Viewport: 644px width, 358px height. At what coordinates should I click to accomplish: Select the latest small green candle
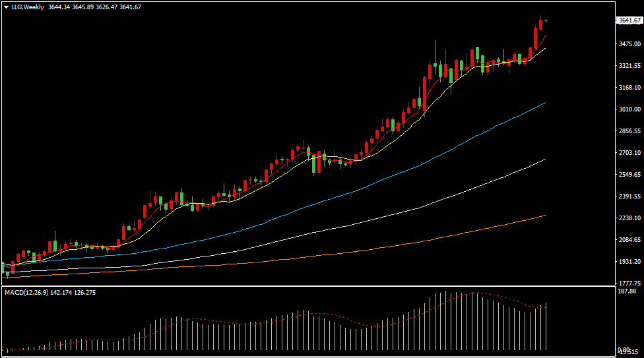pos(546,20)
